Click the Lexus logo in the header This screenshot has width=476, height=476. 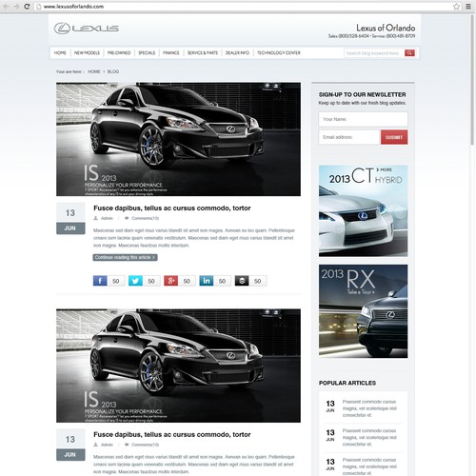click(x=87, y=29)
